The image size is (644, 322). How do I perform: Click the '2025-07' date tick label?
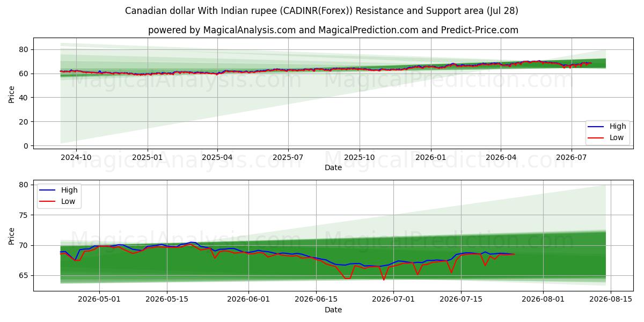(x=288, y=157)
